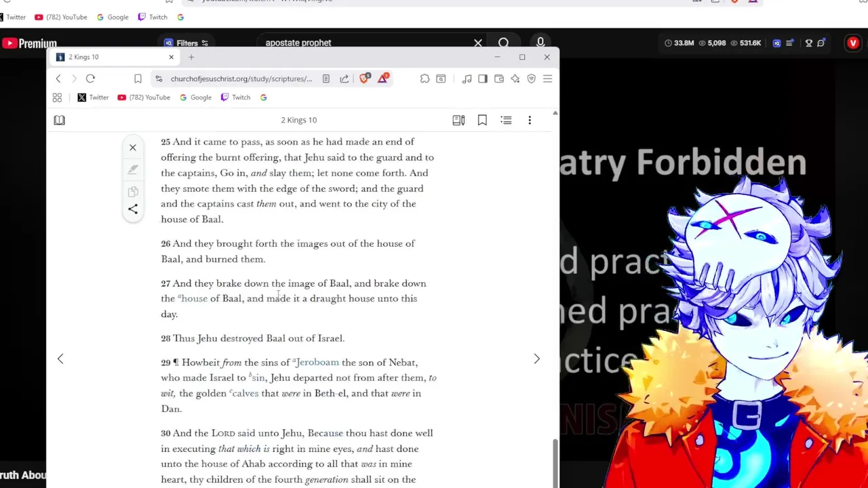Open the library book icon
Screen dimensions: 868x488
pos(59,120)
